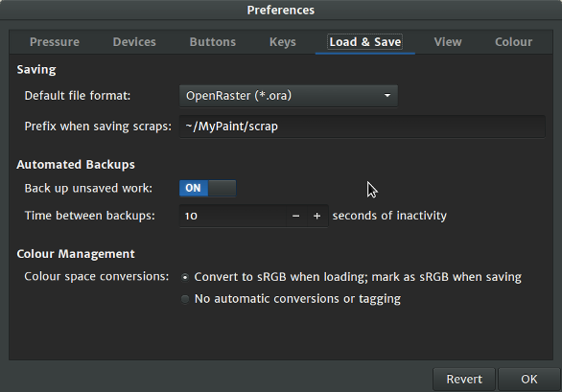Open the Colour tab
562x392 pixels.
pyautogui.click(x=513, y=42)
